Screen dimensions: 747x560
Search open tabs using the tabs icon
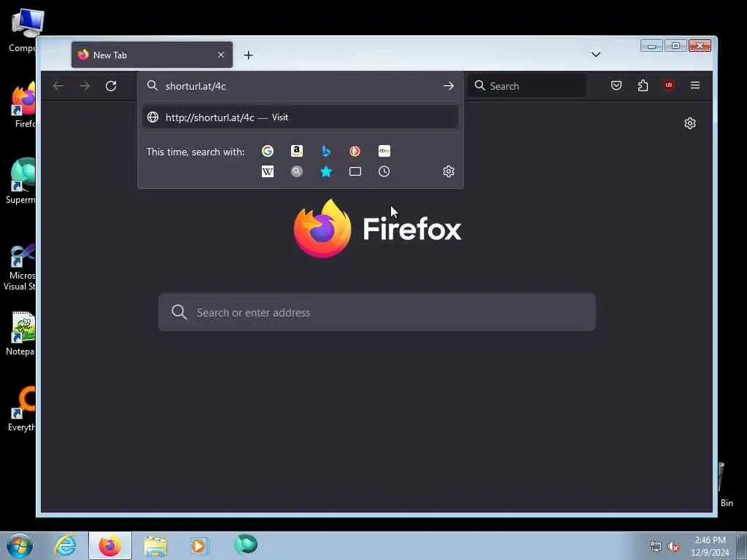click(x=355, y=171)
